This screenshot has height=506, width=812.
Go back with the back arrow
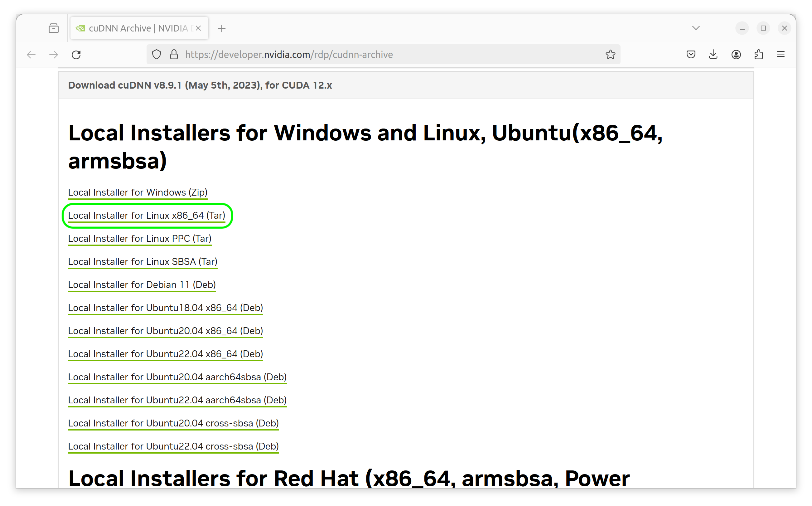pos(31,55)
